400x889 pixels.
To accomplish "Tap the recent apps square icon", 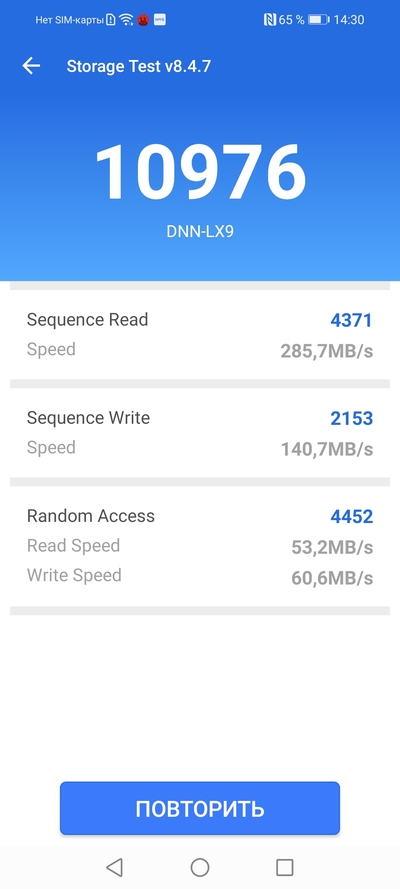I will [x=284, y=867].
